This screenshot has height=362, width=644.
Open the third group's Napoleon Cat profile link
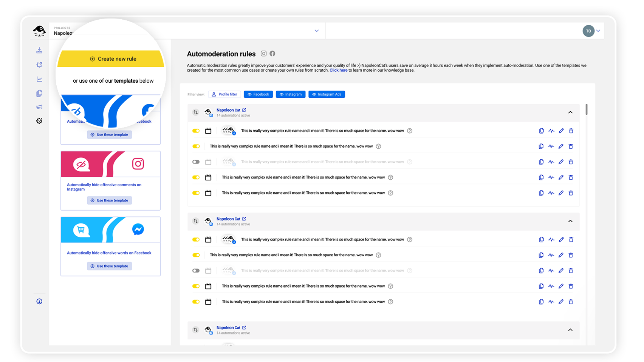coord(228,328)
